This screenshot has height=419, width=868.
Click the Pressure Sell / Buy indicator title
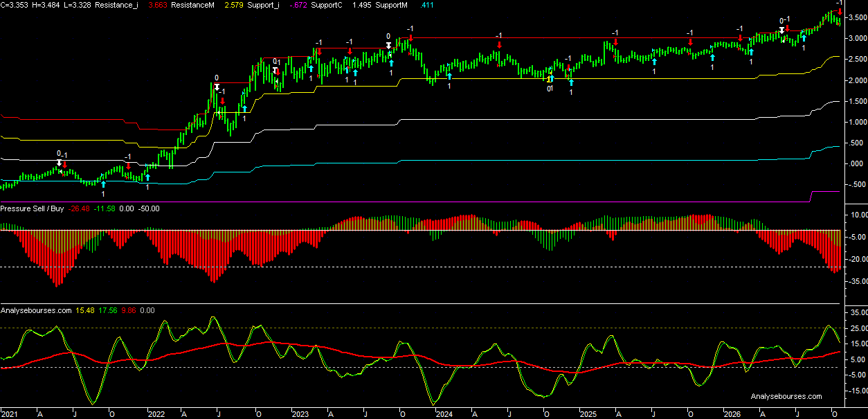[33, 208]
